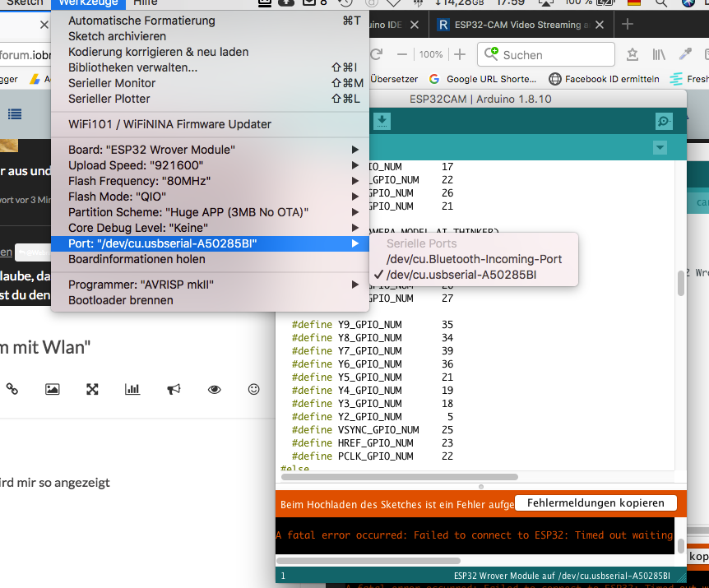The width and height of the screenshot is (709, 588).
Task: Click the vertical scrollbar of code editor
Action: (x=681, y=284)
